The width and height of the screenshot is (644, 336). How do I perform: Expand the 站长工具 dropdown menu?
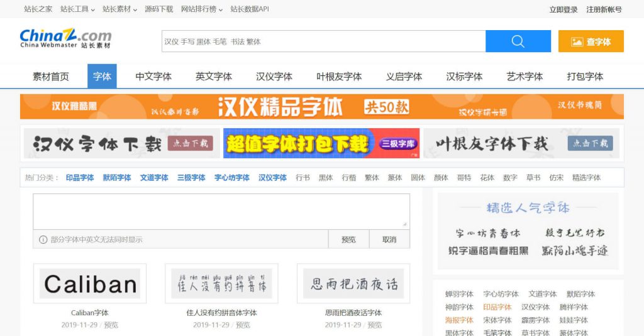[x=77, y=9]
